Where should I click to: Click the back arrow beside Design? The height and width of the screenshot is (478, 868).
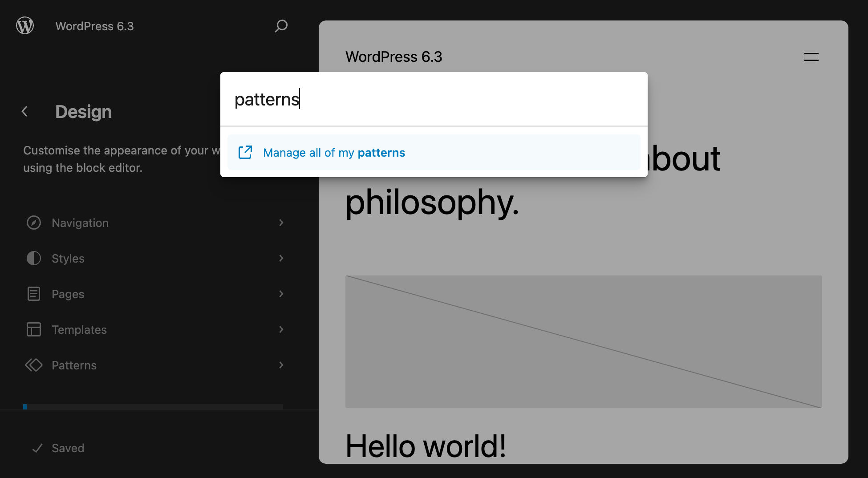point(24,111)
